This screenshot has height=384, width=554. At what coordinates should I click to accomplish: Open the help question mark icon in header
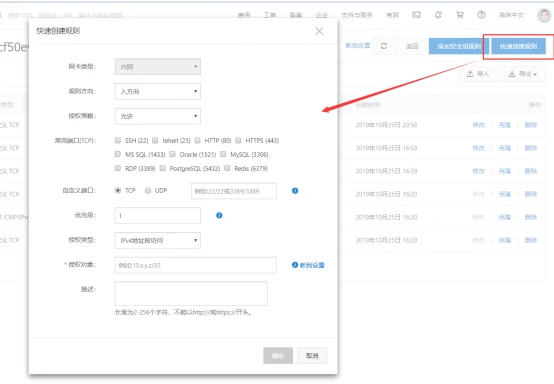pos(481,15)
